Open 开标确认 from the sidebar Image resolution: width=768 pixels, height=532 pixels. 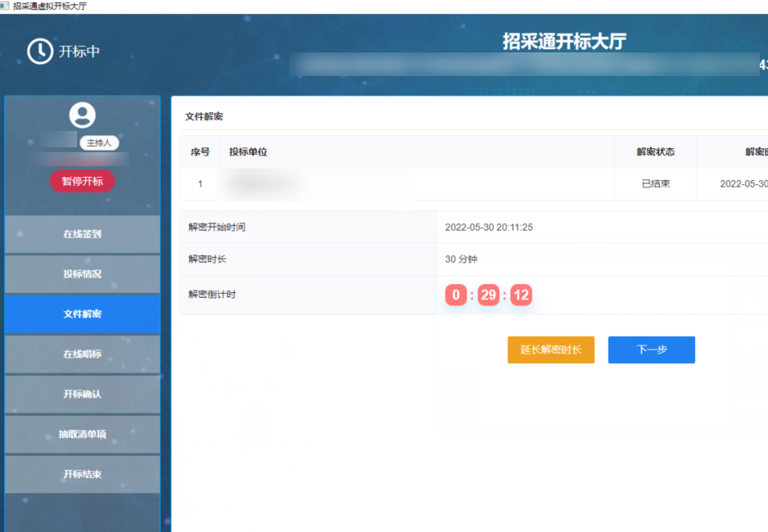[83, 394]
